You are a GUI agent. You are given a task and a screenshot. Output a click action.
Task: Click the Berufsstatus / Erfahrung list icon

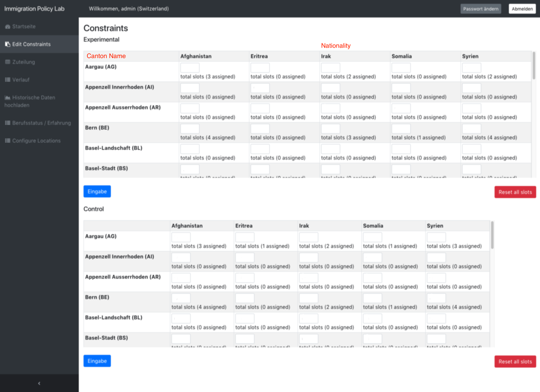pyautogui.click(x=8, y=123)
